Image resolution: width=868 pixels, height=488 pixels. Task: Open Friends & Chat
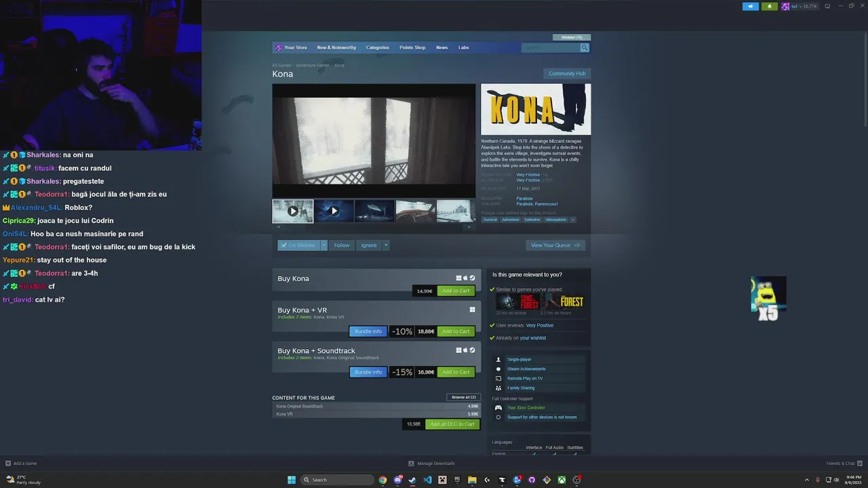(844, 464)
